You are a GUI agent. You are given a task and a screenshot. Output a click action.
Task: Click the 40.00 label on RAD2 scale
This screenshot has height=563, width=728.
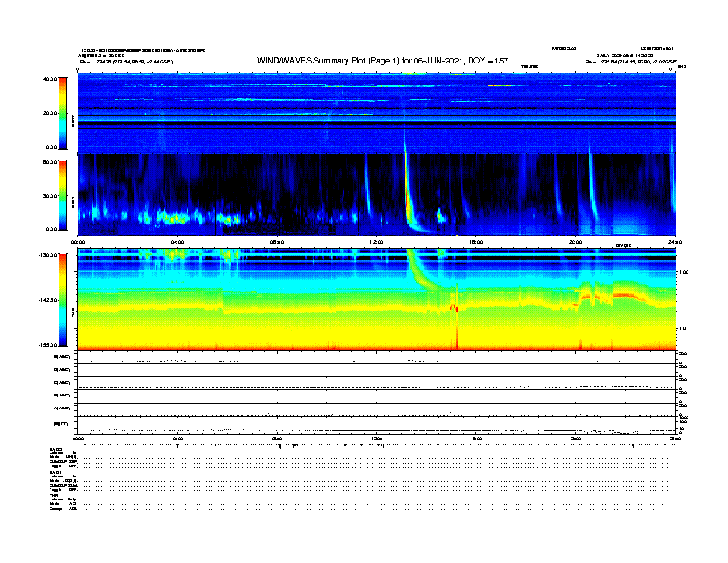50,79
